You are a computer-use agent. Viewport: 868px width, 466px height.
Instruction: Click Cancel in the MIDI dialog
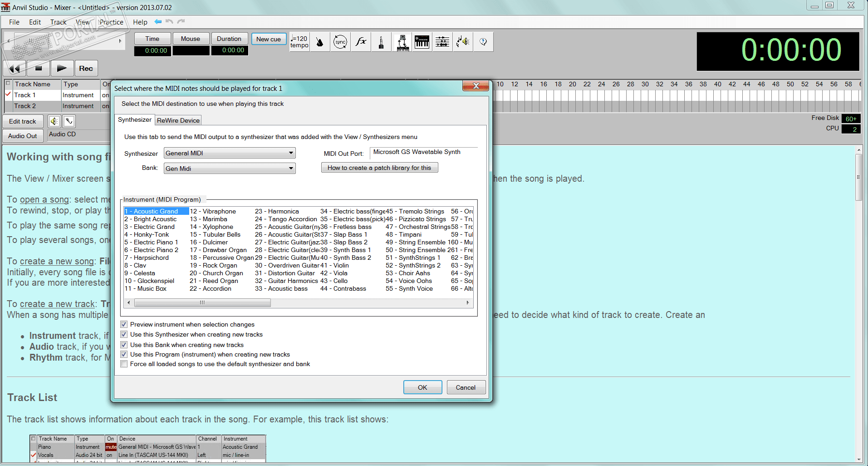(466, 387)
